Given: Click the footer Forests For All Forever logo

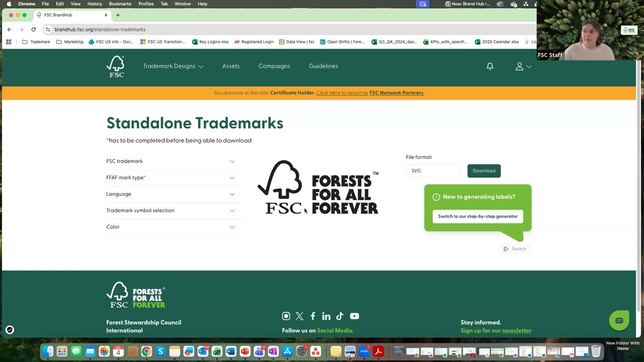Looking at the screenshot, I should tap(136, 295).
